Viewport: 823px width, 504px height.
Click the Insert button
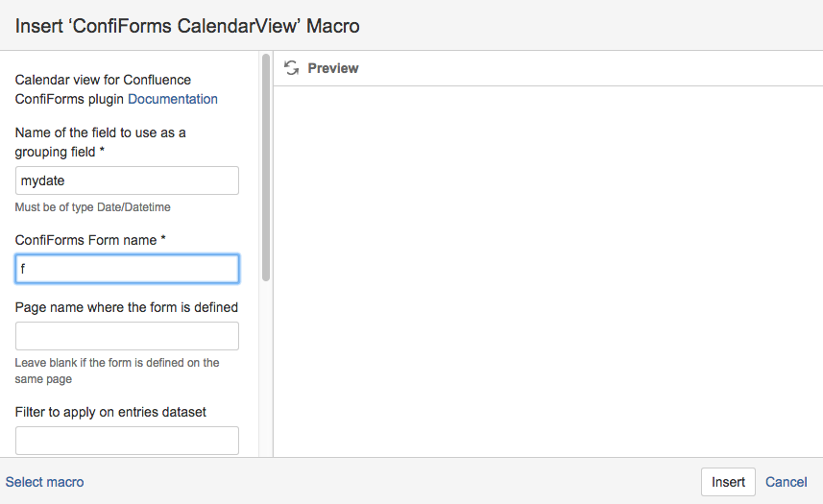pyautogui.click(x=728, y=482)
